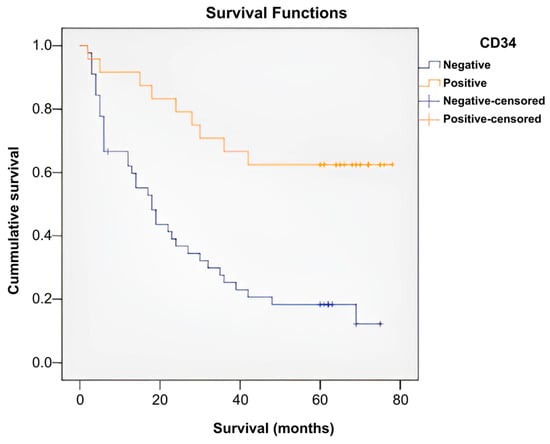Click the last censored tick on blue curve
550x444 pixels.
tap(381, 324)
